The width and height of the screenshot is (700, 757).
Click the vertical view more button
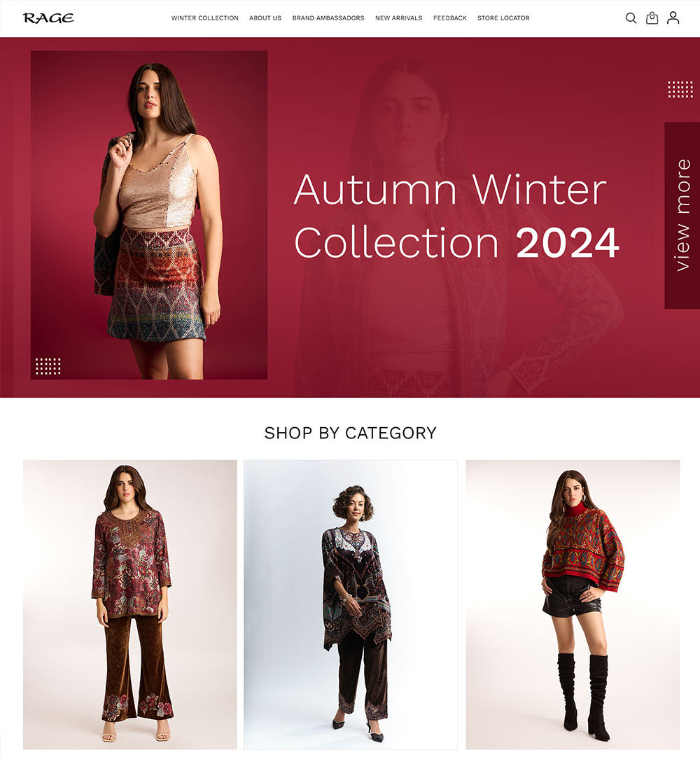(682, 215)
